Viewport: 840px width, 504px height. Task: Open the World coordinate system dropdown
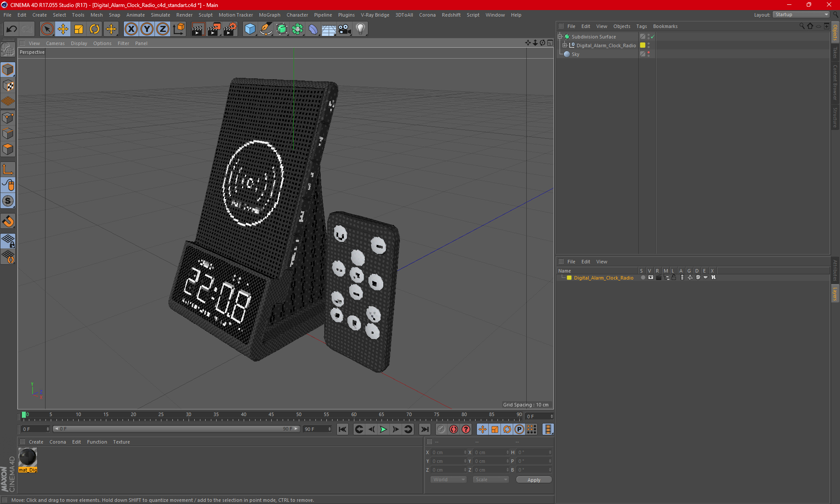tap(448, 479)
